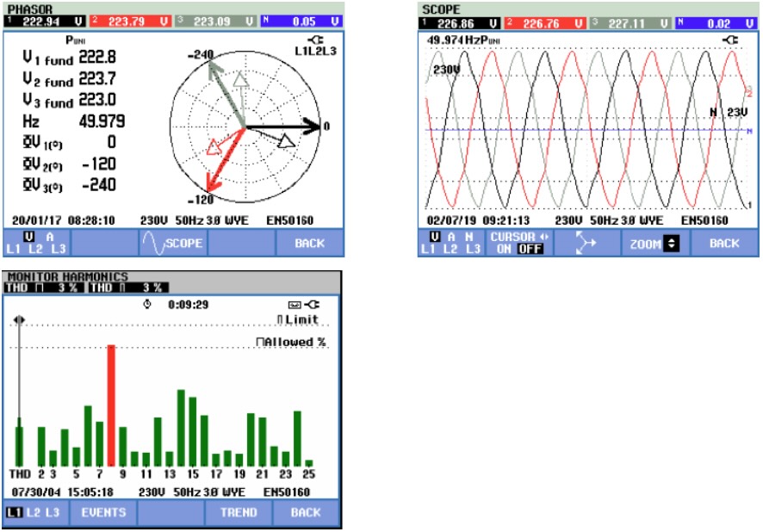This screenshot has width=763, height=532.
Task: Open the phasor diagram icon in Scope softkeys
Action: click(x=586, y=243)
